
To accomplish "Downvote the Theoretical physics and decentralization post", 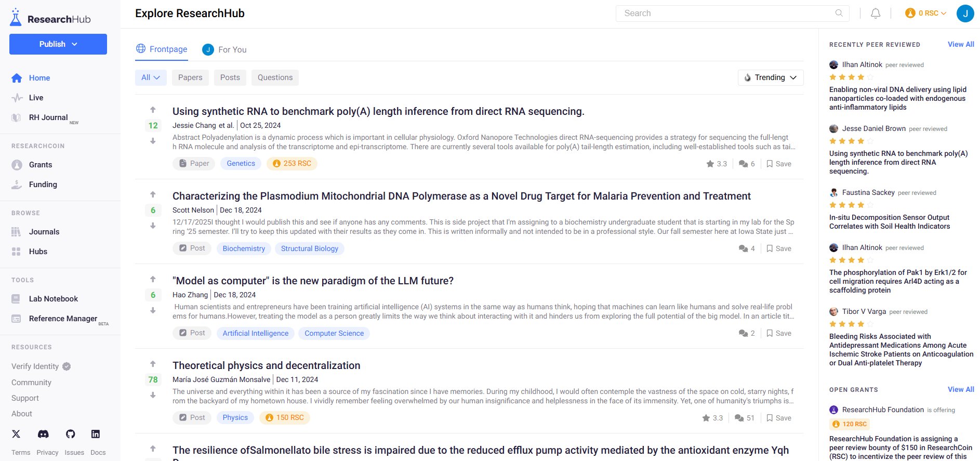I will click(153, 395).
